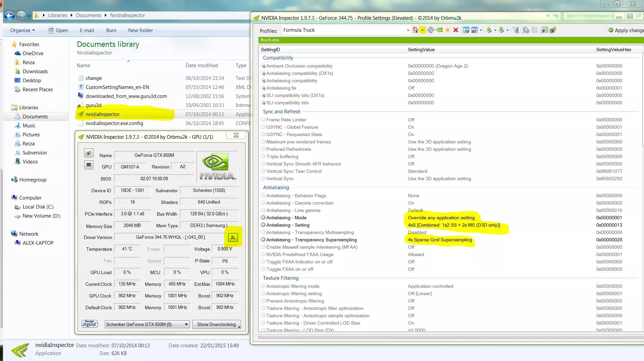Click add application to profile icon
The width and height of the screenshot is (644, 361).
click(x=466, y=30)
